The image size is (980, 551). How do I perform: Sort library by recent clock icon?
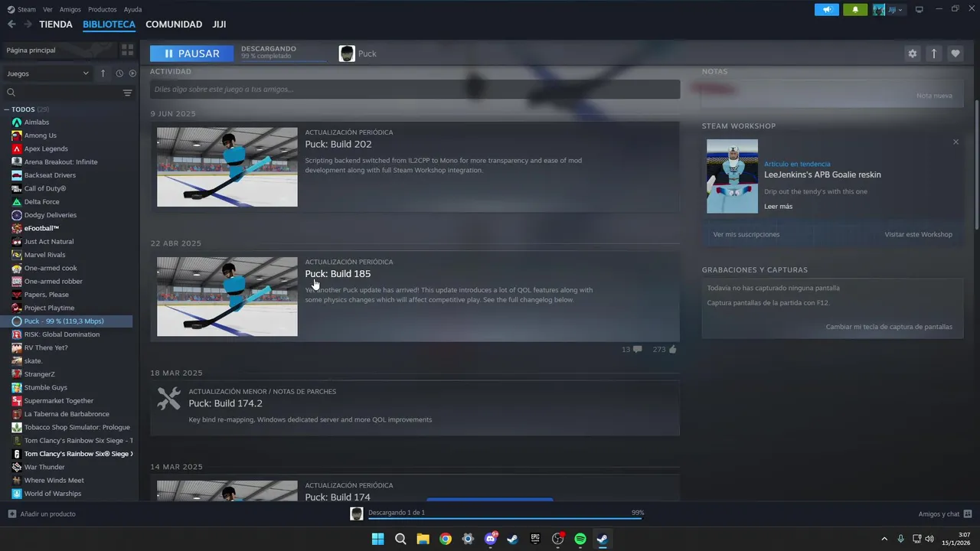click(x=119, y=73)
